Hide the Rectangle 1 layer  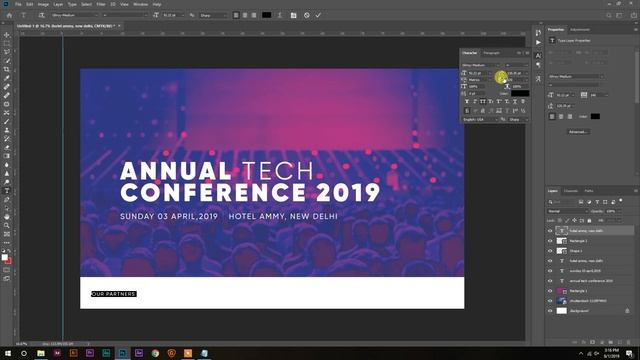550,291
